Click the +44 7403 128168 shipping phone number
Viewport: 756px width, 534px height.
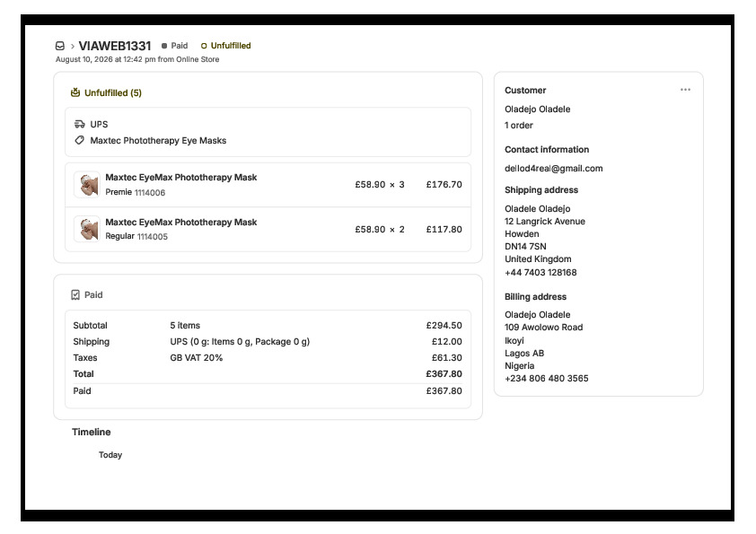click(541, 272)
